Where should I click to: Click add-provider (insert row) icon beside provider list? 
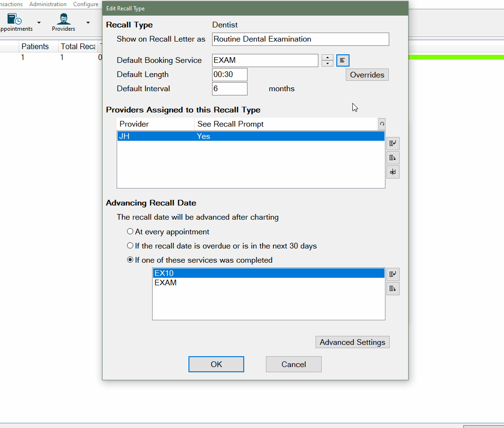tap(393, 143)
